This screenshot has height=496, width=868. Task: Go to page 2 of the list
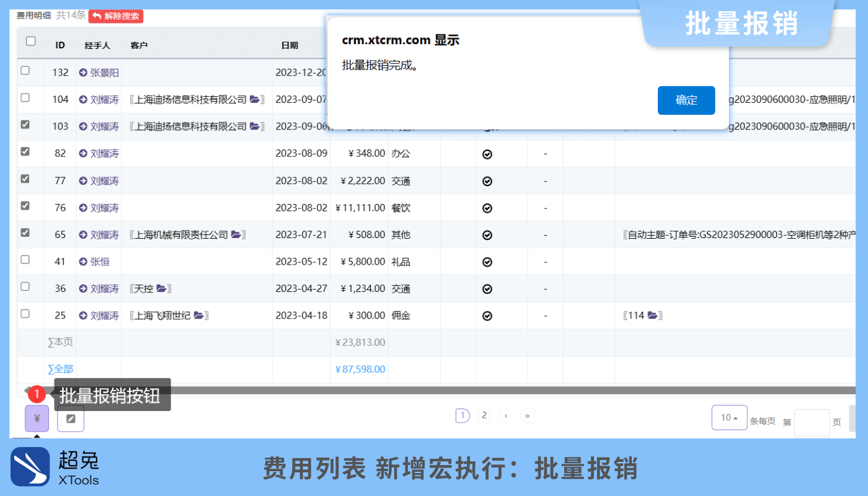coord(484,415)
